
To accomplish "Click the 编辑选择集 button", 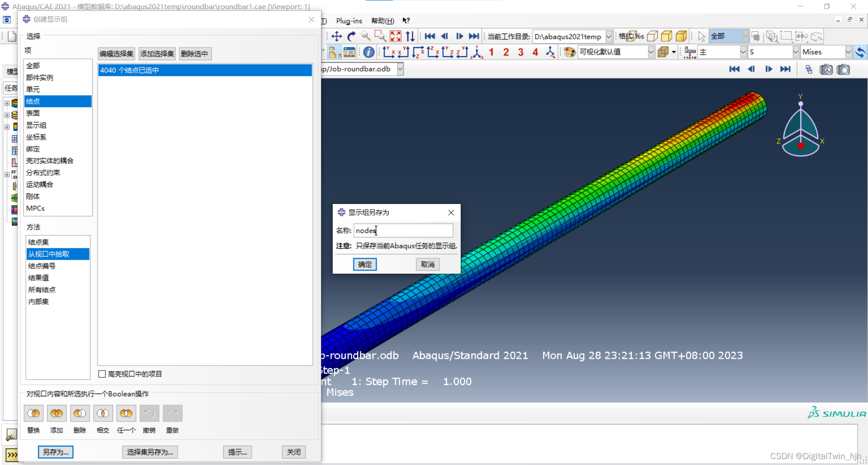I will (x=117, y=54).
